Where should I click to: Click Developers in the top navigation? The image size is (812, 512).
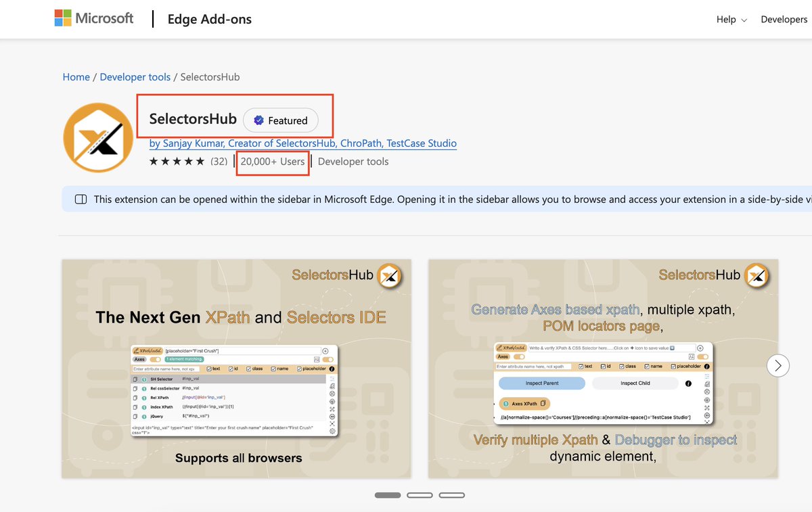pos(784,20)
